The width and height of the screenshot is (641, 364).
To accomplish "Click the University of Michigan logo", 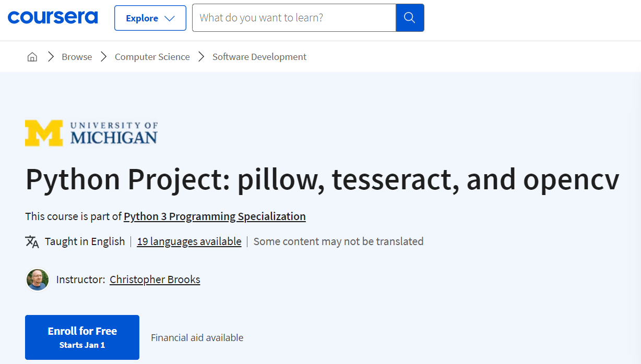I will (x=91, y=133).
